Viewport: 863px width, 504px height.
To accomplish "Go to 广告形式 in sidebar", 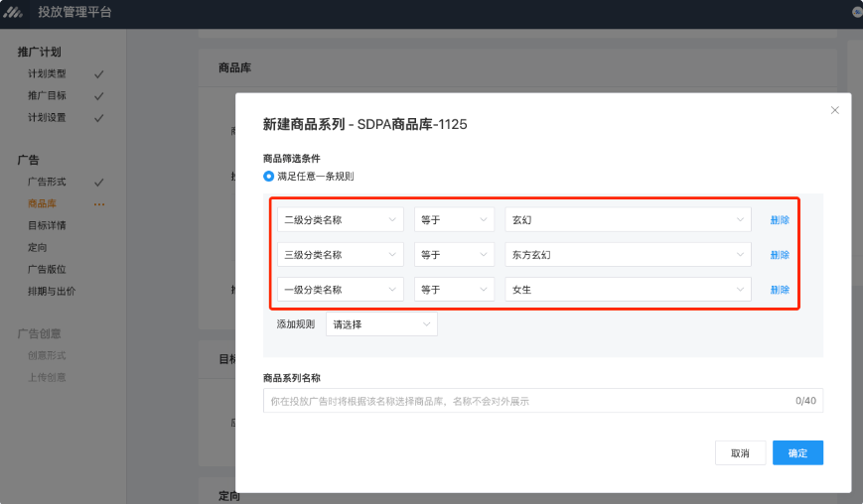I will coord(47,182).
